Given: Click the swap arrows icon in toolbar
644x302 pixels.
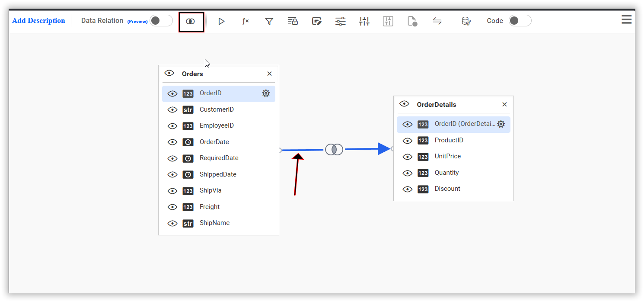Looking at the screenshot, I should [x=437, y=21].
